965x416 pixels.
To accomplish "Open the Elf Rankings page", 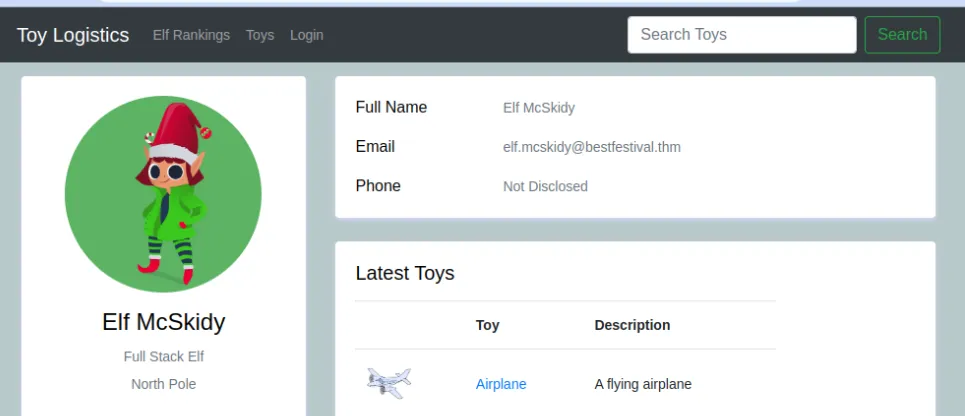I will click(x=191, y=35).
